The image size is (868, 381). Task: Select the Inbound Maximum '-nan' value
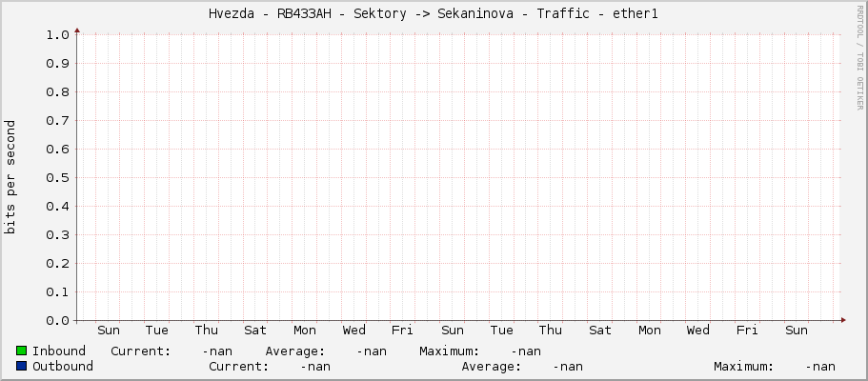click(527, 351)
